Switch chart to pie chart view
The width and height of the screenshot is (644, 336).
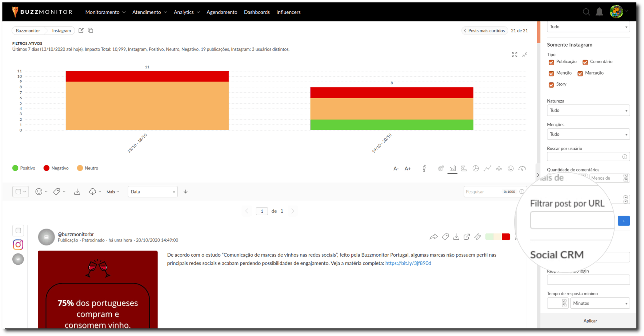(x=475, y=168)
